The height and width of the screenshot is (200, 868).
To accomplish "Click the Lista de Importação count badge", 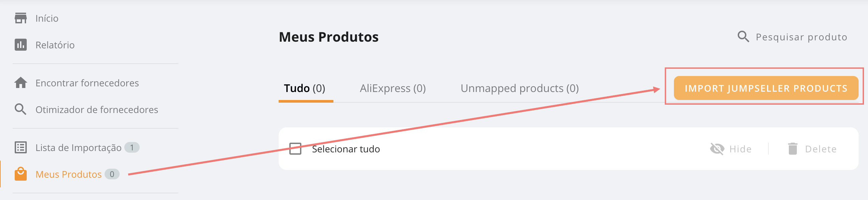I will click(x=132, y=147).
